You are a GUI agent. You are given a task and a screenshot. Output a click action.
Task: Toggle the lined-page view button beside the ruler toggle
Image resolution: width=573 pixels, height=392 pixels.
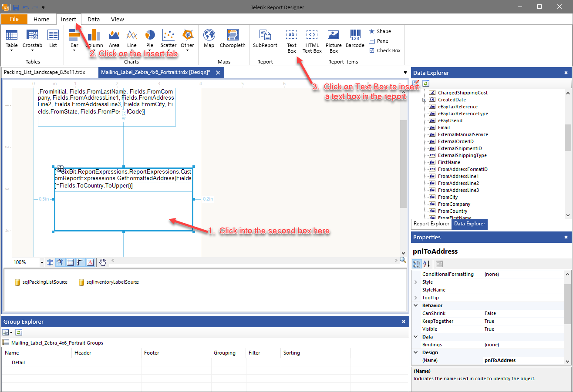click(70, 262)
